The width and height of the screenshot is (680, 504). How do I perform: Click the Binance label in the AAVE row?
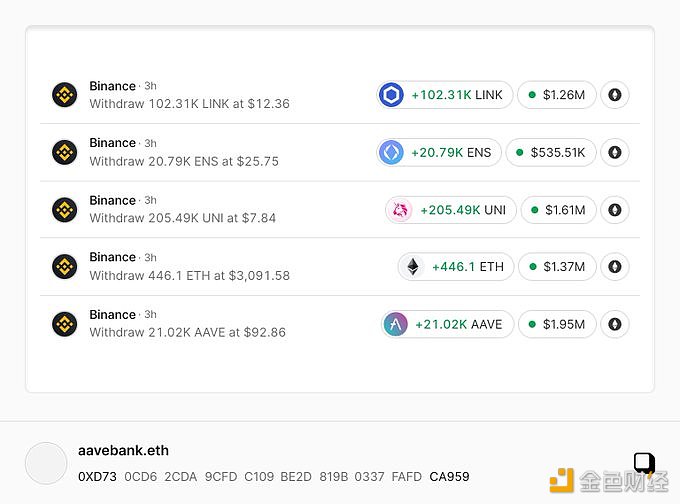tap(113, 314)
